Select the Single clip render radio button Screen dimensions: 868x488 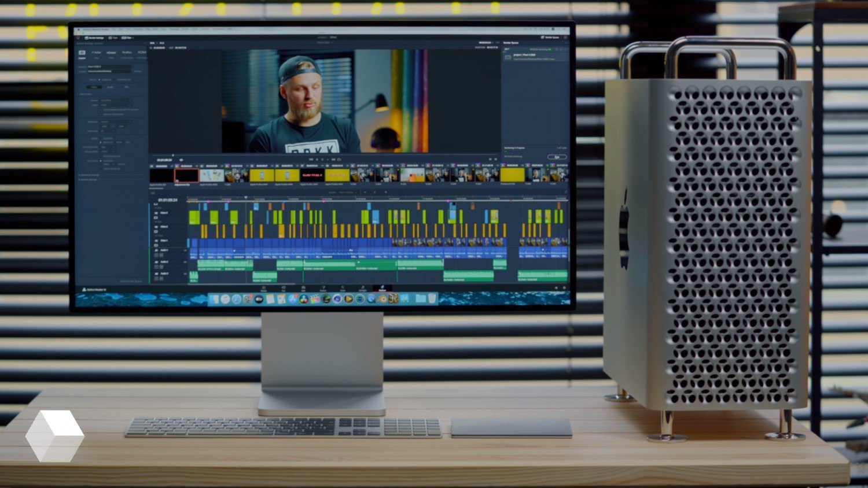coord(100,80)
